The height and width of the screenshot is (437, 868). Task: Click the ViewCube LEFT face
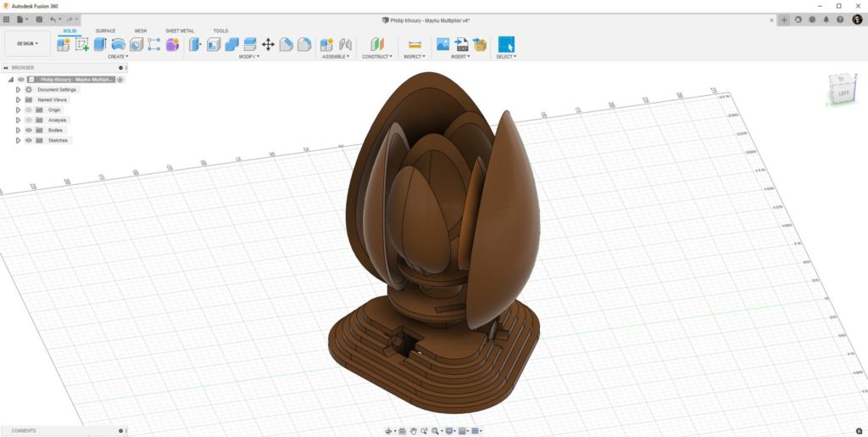tap(843, 93)
